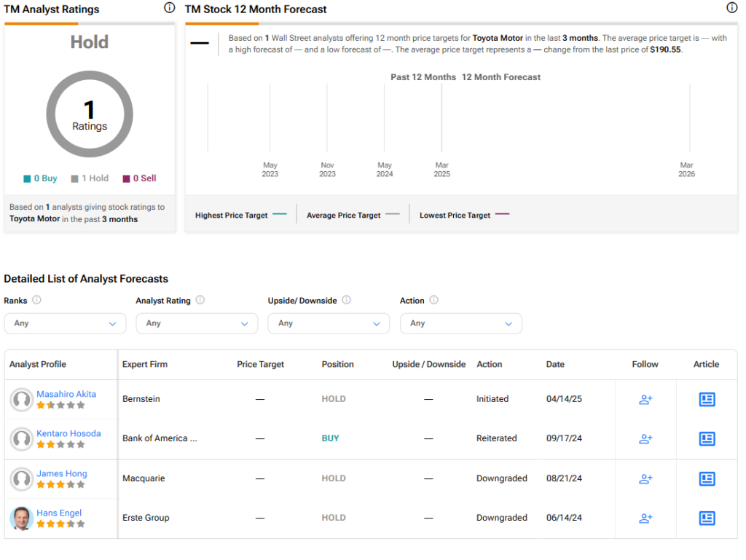The image size is (746, 560).
Task: Open James Hong's analyst profile link
Action: coord(62,473)
